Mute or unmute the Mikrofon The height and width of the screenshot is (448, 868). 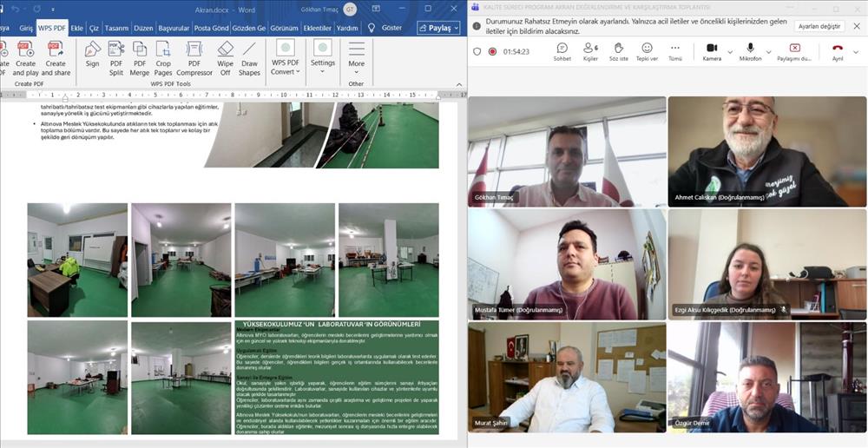[750, 51]
